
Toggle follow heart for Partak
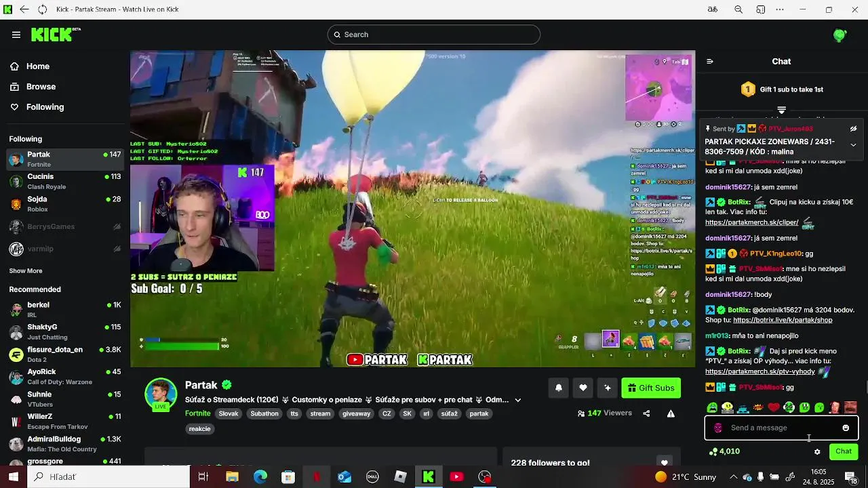[x=583, y=388]
